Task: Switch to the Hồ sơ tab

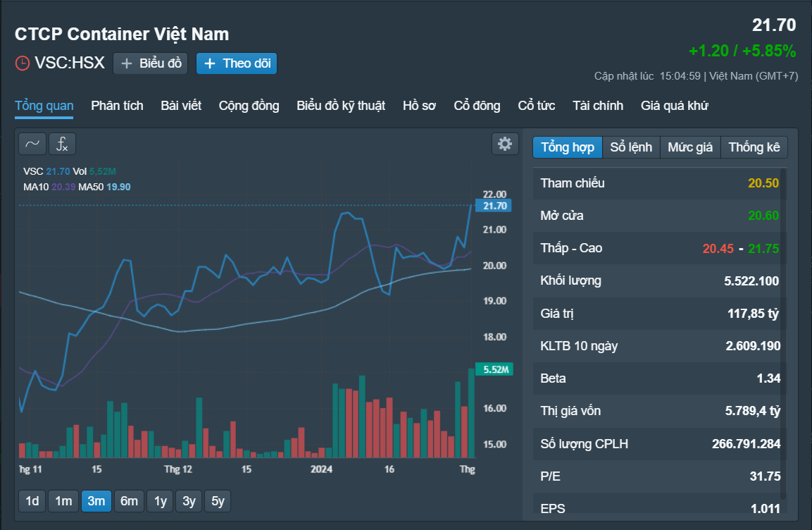Action: tap(420, 106)
